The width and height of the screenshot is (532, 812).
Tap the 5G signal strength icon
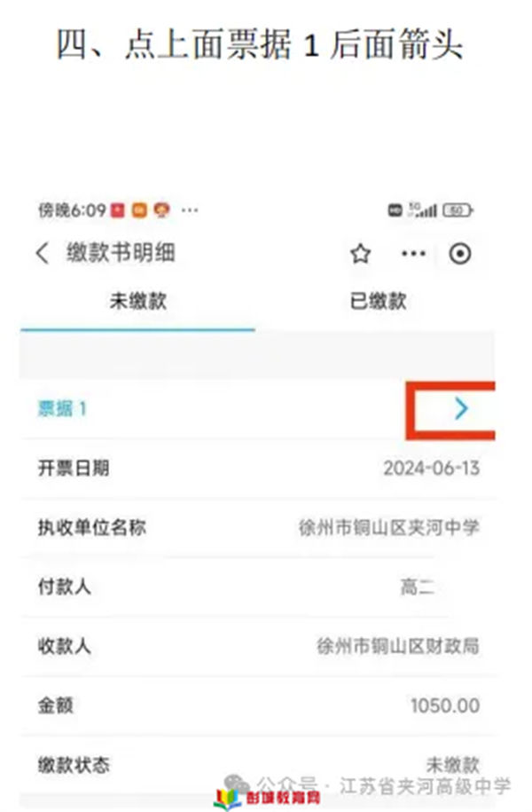point(423,209)
